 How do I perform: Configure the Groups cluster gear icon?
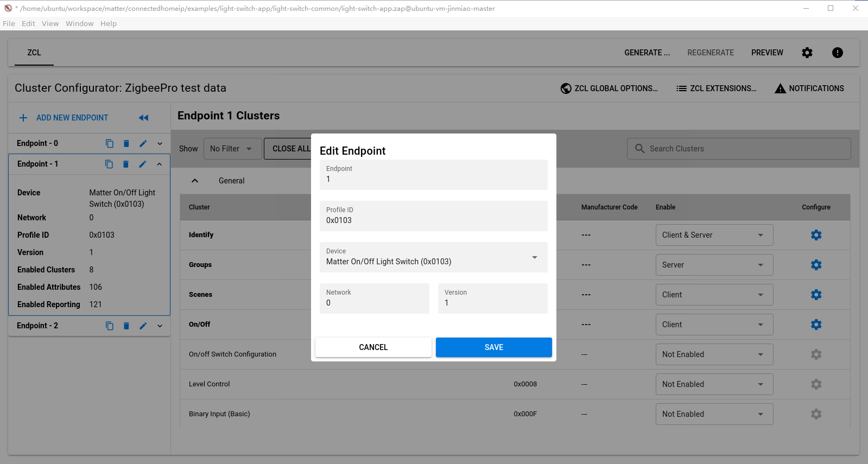coord(816,265)
